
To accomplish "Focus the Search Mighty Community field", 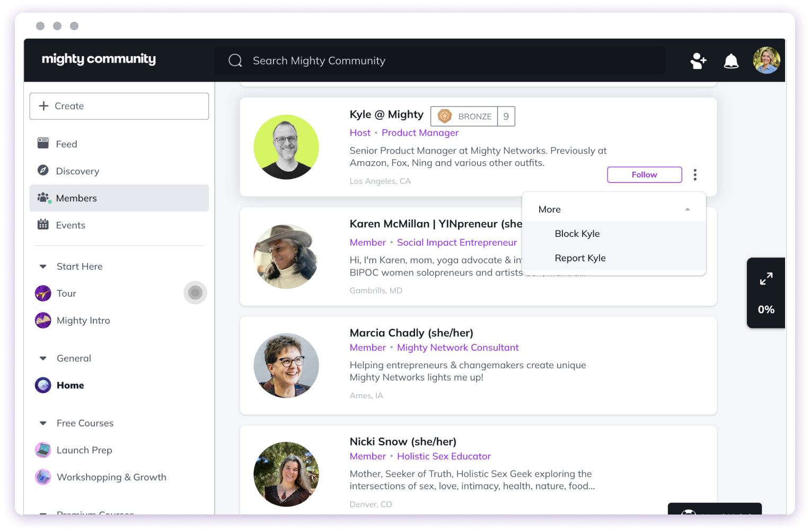I will [440, 60].
